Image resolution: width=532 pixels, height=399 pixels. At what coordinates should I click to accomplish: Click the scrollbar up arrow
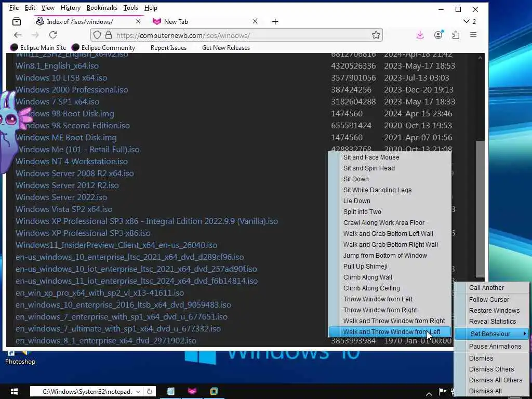pyautogui.click(x=480, y=58)
